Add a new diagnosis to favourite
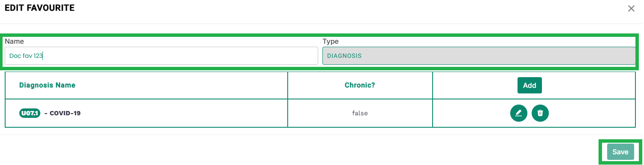This screenshot has width=644, height=165. point(530,85)
